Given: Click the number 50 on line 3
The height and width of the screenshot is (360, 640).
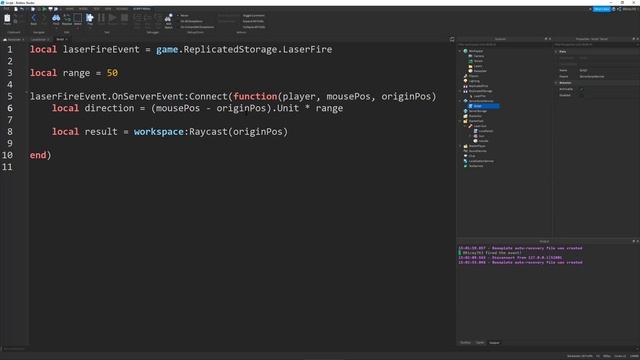Looking at the screenshot, I should pos(112,73).
